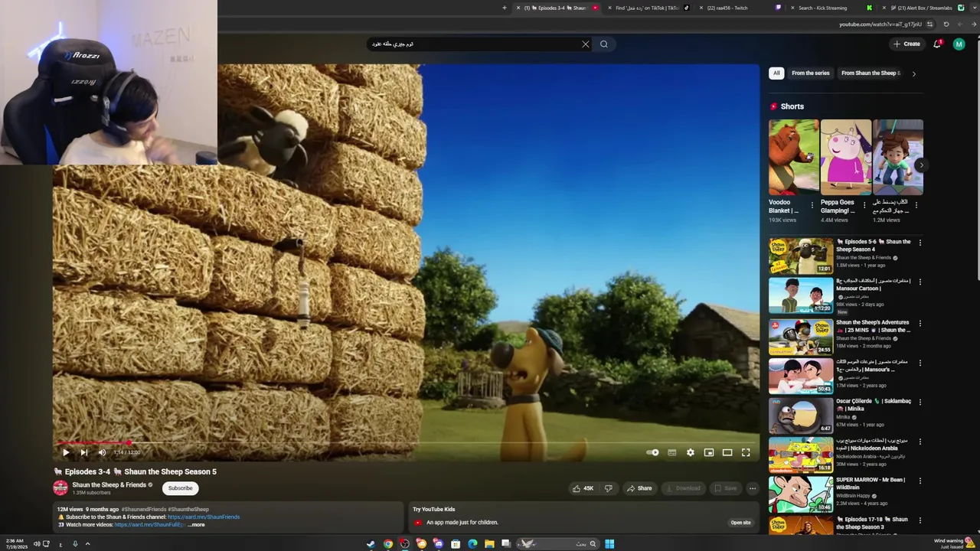The width and height of the screenshot is (980, 551).
Task: Enable theater mode view
Action: (x=727, y=452)
